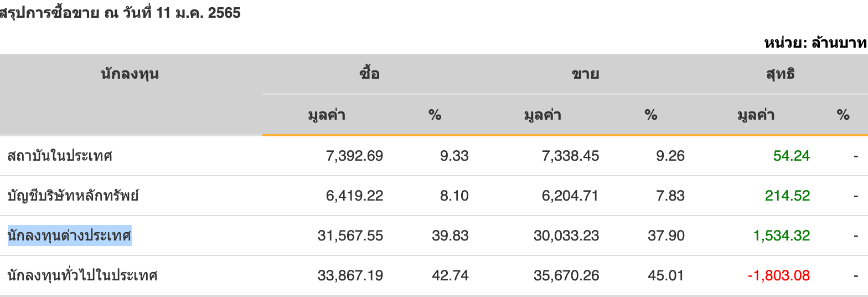The width and height of the screenshot is (868, 297).
Task: Select the นักลงทุนทั่วไปในประเทศ row label
Action: click(x=82, y=275)
